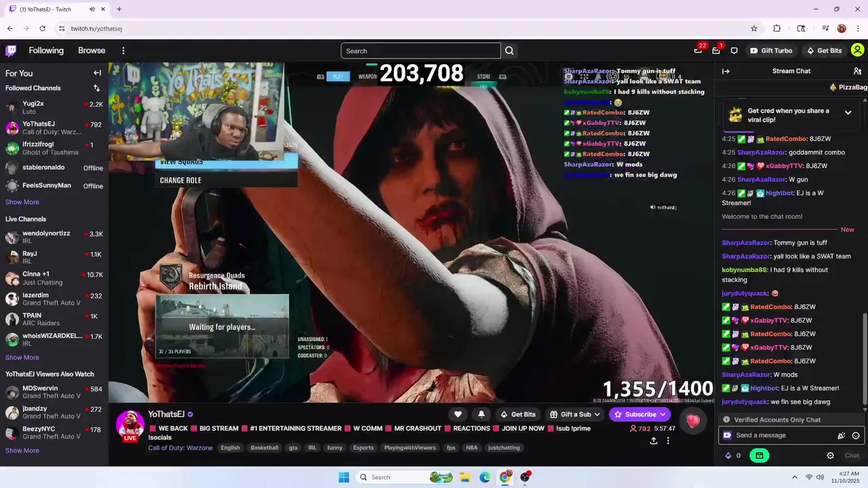Image resolution: width=868 pixels, height=488 pixels.
Task: Open Microsoft Edge from the taskbar
Action: [x=485, y=477]
